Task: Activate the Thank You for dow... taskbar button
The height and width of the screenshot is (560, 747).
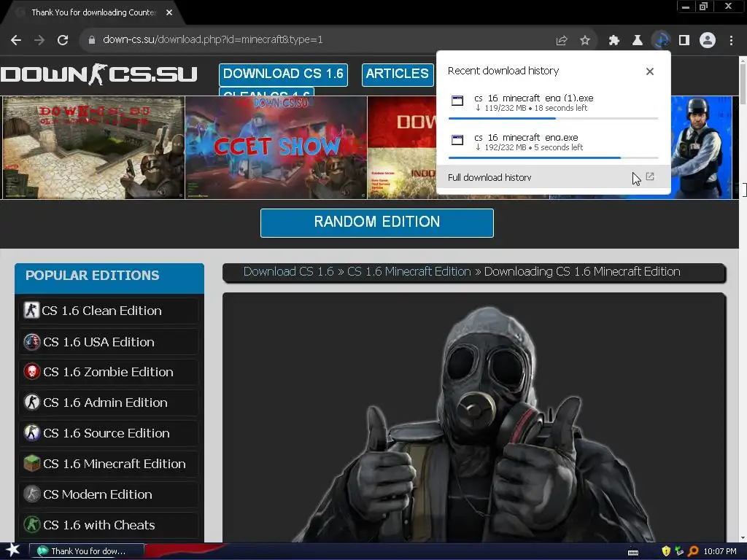Action: pyautogui.click(x=86, y=551)
